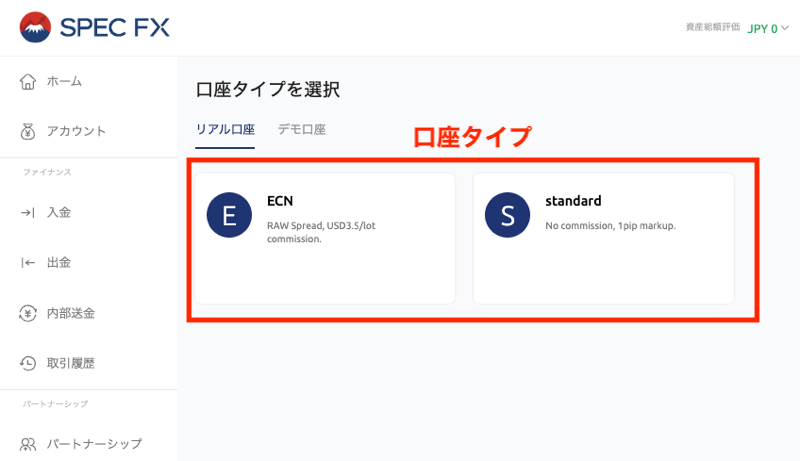Image resolution: width=800 pixels, height=461 pixels.
Task: Select the standard account type card
Action: tap(603, 238)
